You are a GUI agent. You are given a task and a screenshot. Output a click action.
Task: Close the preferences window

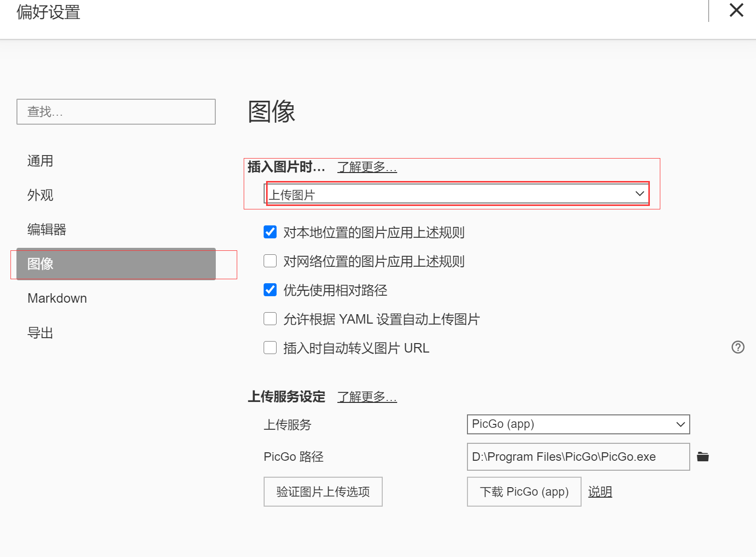736,10
